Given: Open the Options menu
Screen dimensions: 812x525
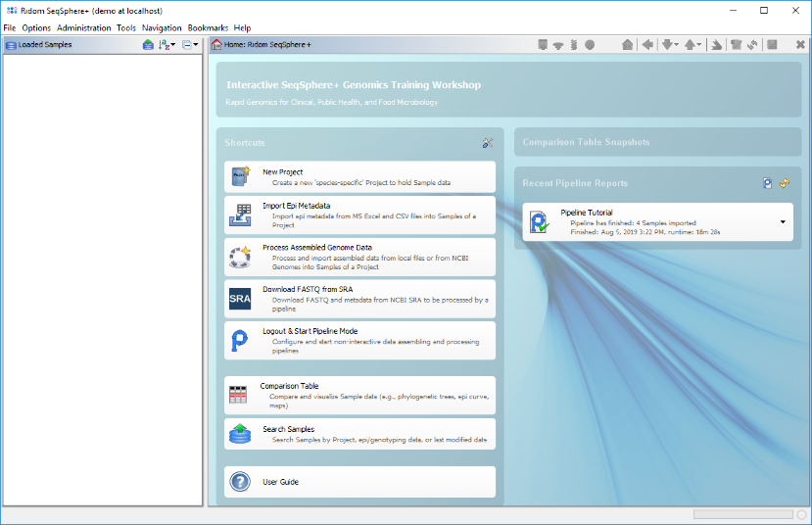Looking at the screenshot, I should click(x=36, y=28).
